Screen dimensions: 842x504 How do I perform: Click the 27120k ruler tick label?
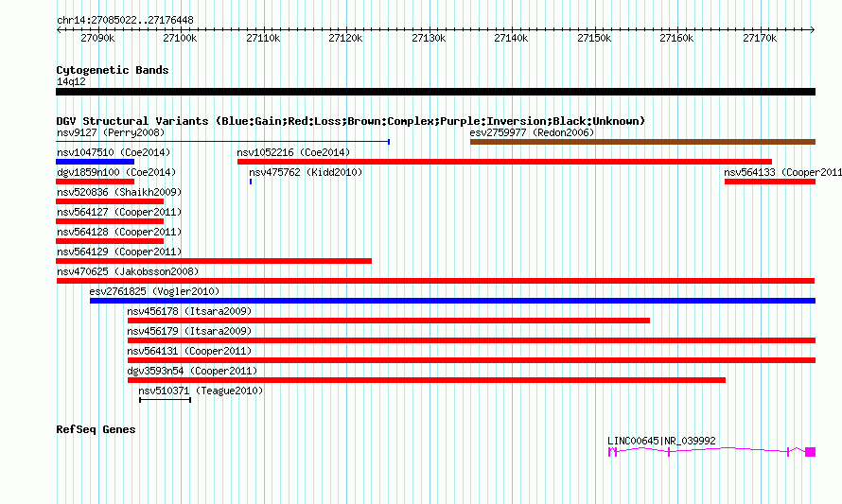pyautogui.click(x=345, y=38)
